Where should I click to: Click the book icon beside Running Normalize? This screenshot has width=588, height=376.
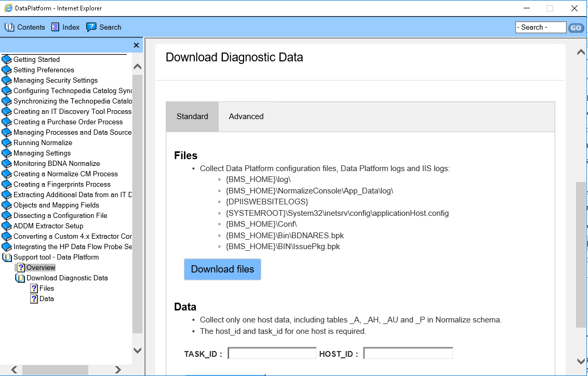click(x=7, y=142)
